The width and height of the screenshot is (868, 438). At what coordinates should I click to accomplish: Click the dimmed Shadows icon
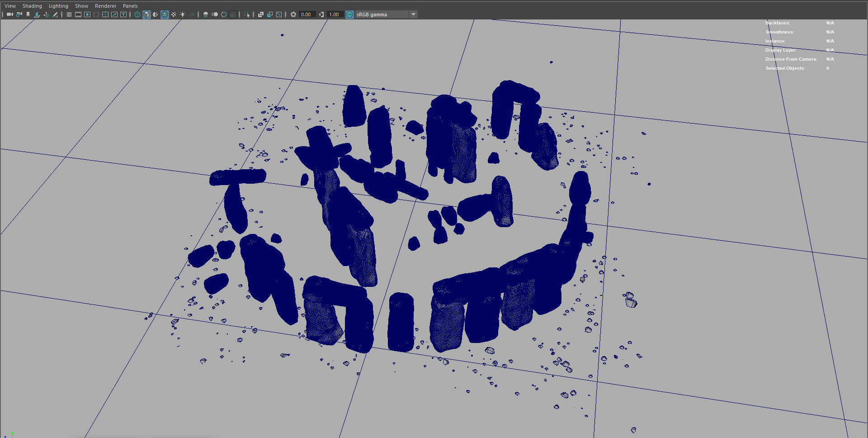pos(192,14)
